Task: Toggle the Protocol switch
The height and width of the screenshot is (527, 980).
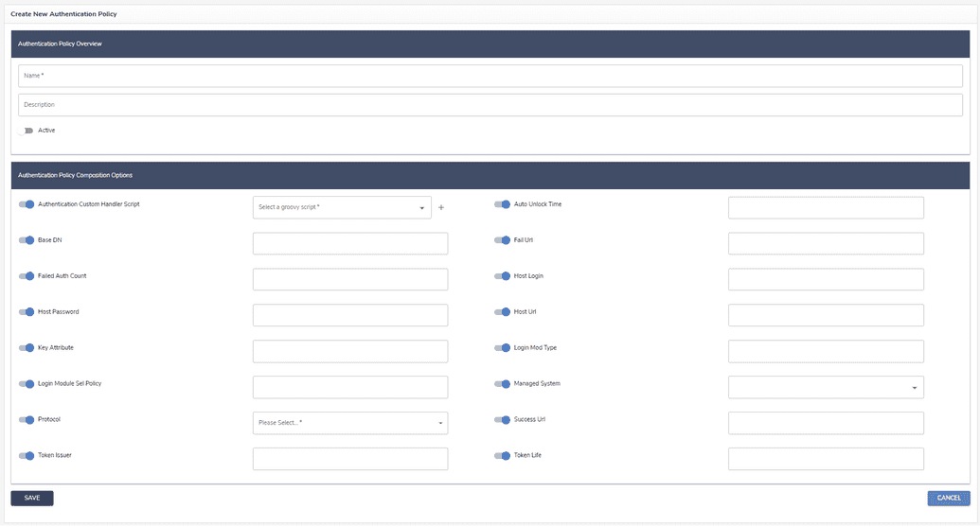Action: click(27, 419)
